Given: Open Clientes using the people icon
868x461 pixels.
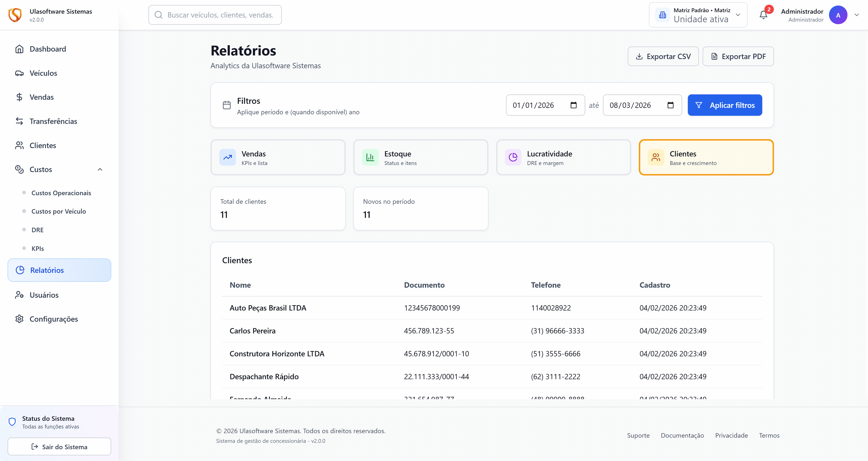Looking at the screenshot, I should tap(19, 145).
